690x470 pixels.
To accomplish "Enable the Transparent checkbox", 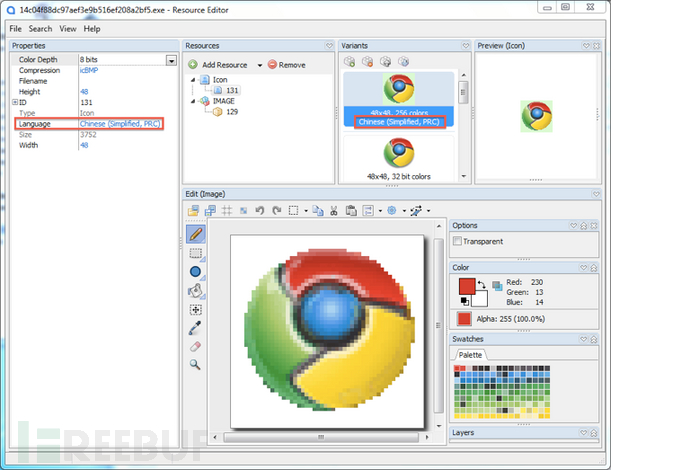I will 458,241.
